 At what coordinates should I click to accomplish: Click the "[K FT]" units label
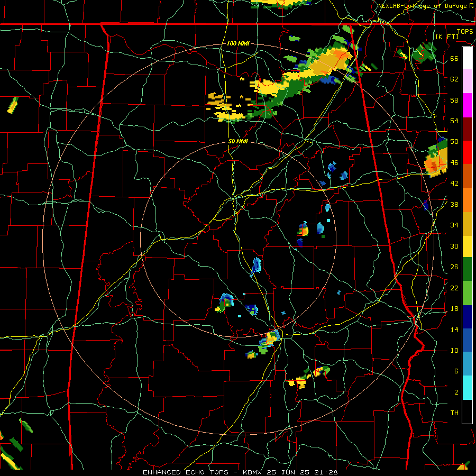447,36
